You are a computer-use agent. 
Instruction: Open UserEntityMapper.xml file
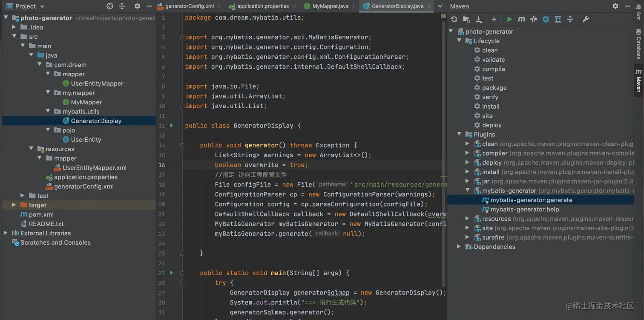[x=95, y=168]
